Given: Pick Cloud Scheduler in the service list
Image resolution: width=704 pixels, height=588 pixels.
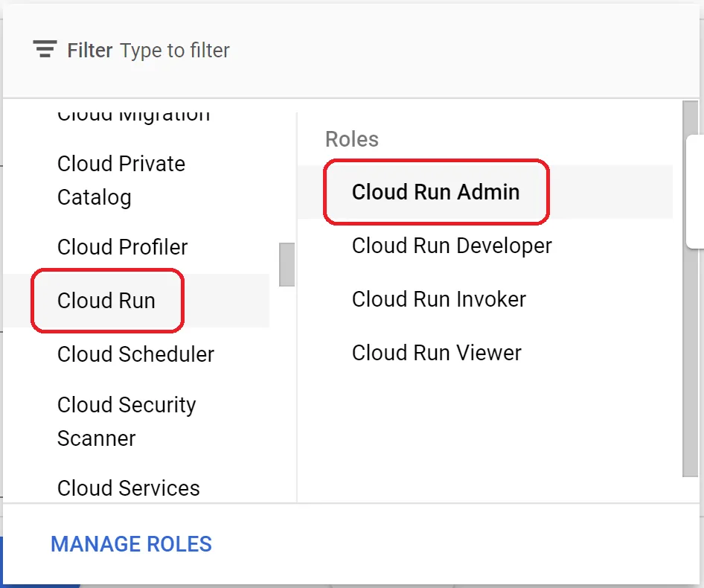Looking at the screenshot, I should pos(135,354).
